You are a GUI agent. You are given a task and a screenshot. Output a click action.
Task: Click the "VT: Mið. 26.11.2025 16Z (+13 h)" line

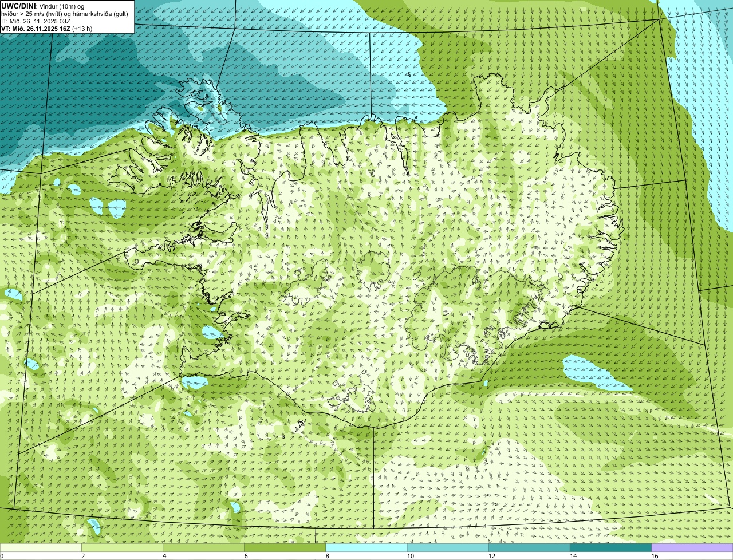point(47,29)
